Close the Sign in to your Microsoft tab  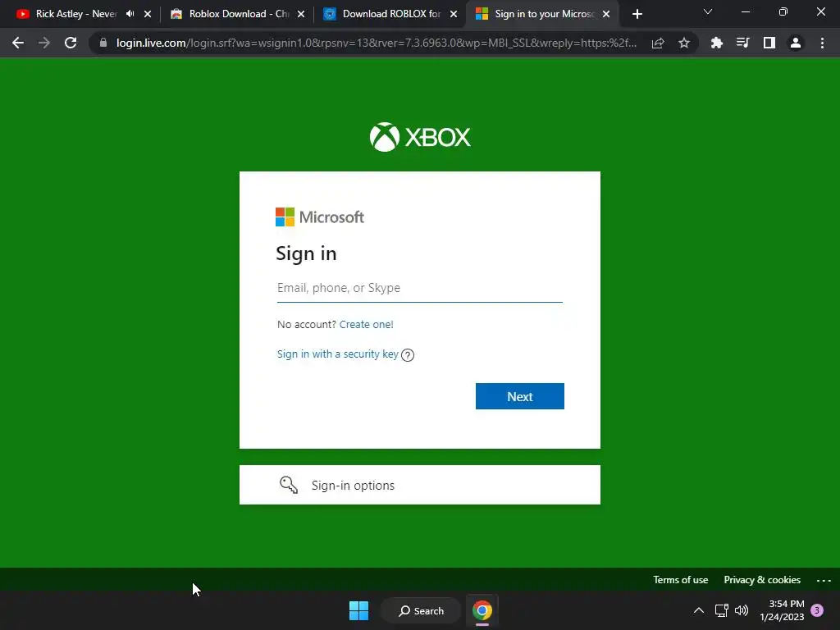tap(606, 14)
